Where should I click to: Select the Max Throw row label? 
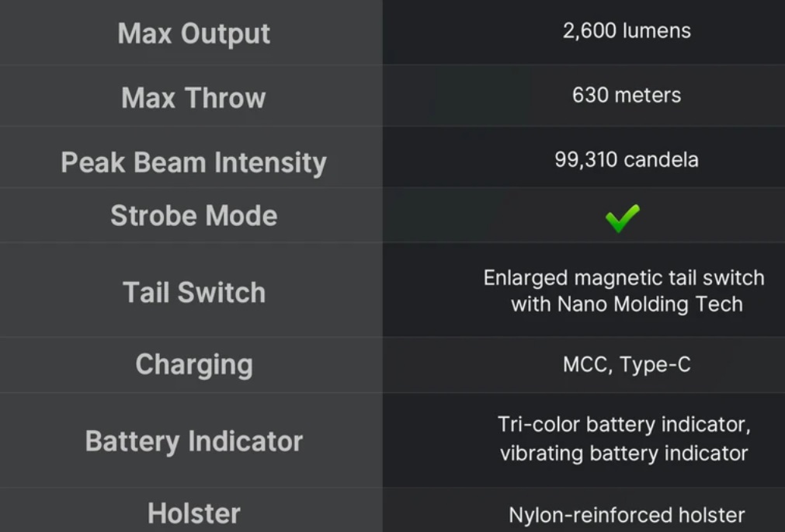click(x=193, y=97)
